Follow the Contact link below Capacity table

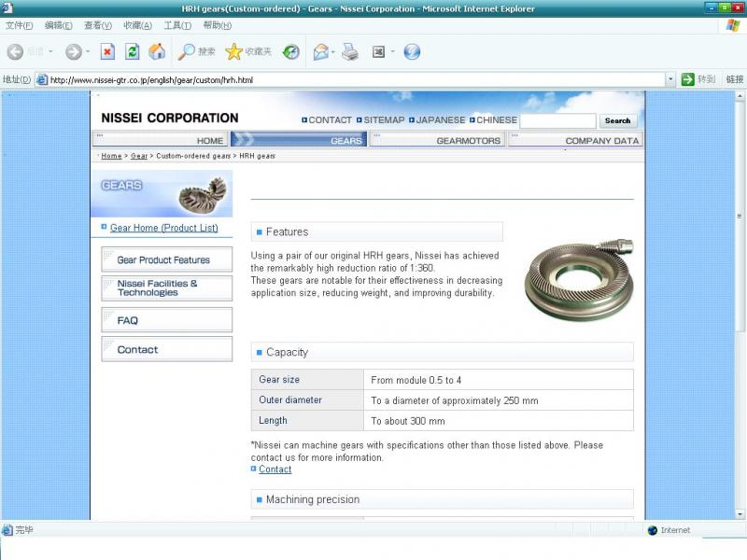275,469
